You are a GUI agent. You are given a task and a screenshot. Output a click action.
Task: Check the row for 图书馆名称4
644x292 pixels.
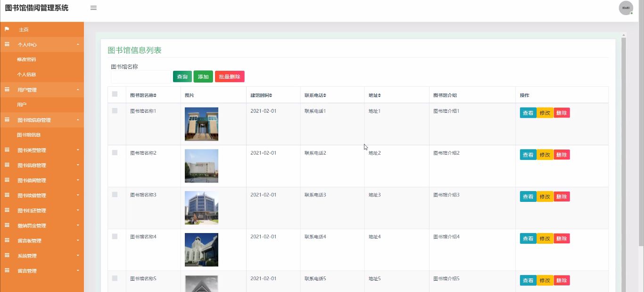(x=115, y=236)
